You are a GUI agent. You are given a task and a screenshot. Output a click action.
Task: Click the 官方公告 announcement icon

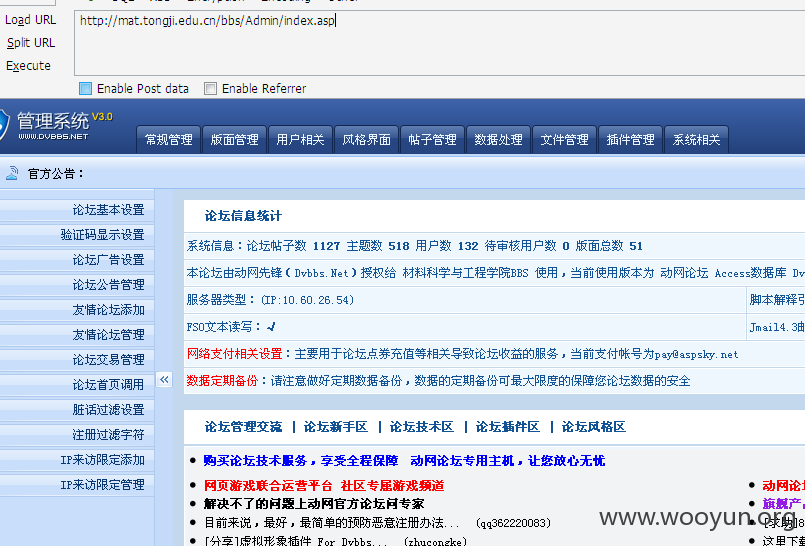point(11,173)
